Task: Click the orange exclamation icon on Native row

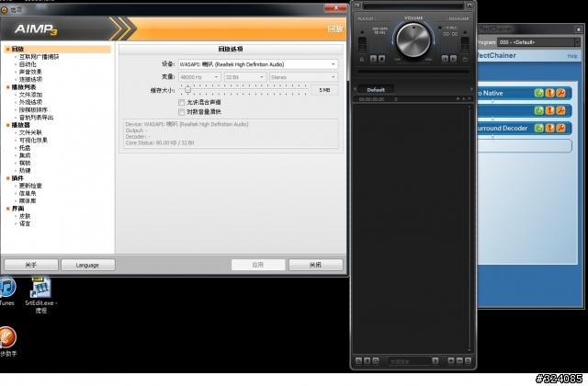Action: [x=549, y=93]
